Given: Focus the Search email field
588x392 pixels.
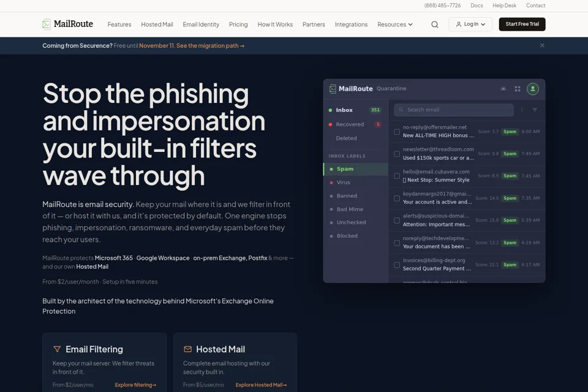Looking at the screenshot, I should click(x=454, y=110).
